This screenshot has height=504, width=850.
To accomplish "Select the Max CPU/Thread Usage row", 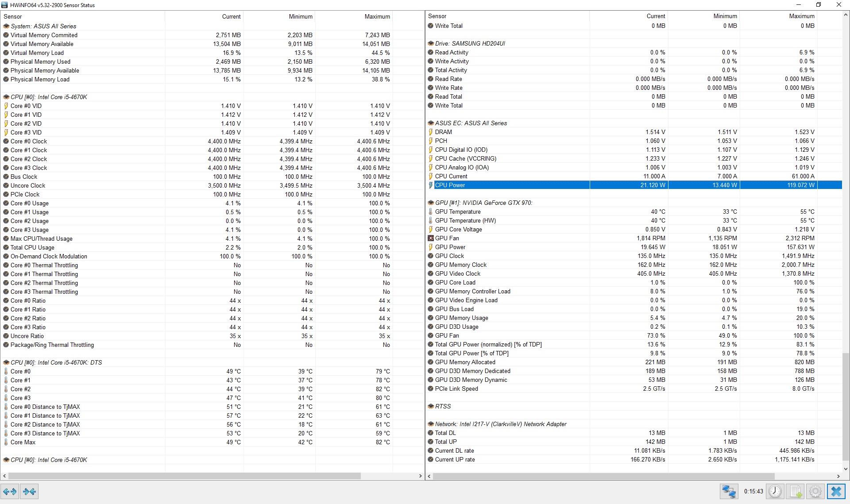I will coord(212,239).
